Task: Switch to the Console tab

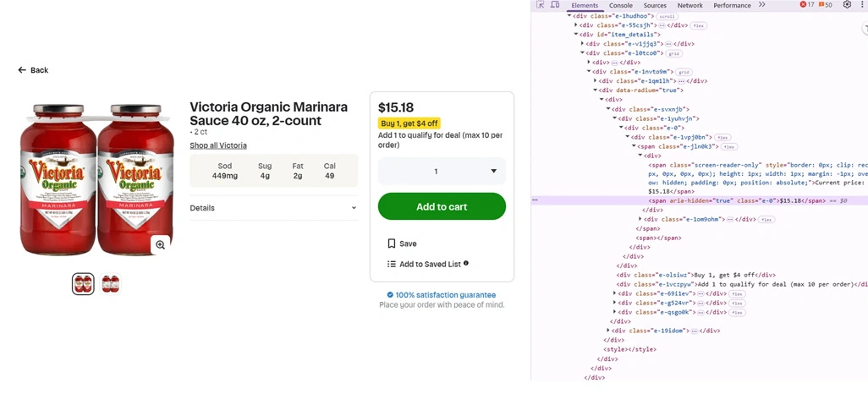Action: pos(621,6)
